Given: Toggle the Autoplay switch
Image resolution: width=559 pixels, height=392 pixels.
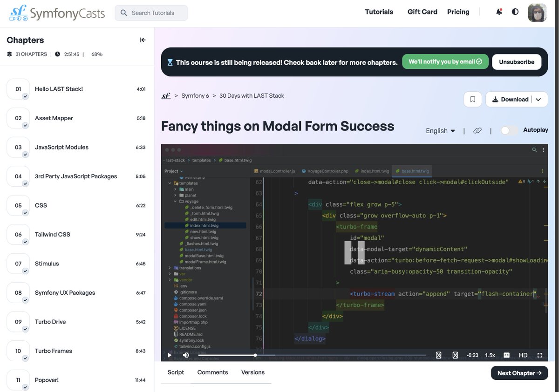Looking at the screenshot, I should [x=509, y=130].
